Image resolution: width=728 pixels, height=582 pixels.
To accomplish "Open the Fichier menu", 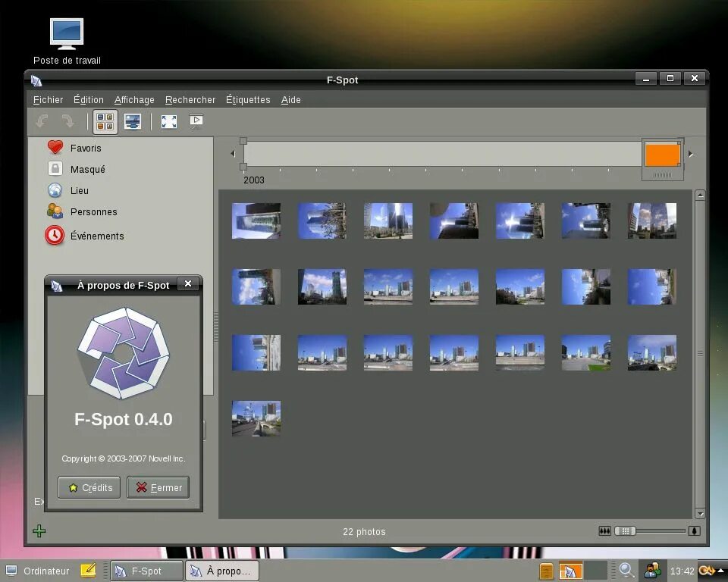I will (x=48, y=100).
